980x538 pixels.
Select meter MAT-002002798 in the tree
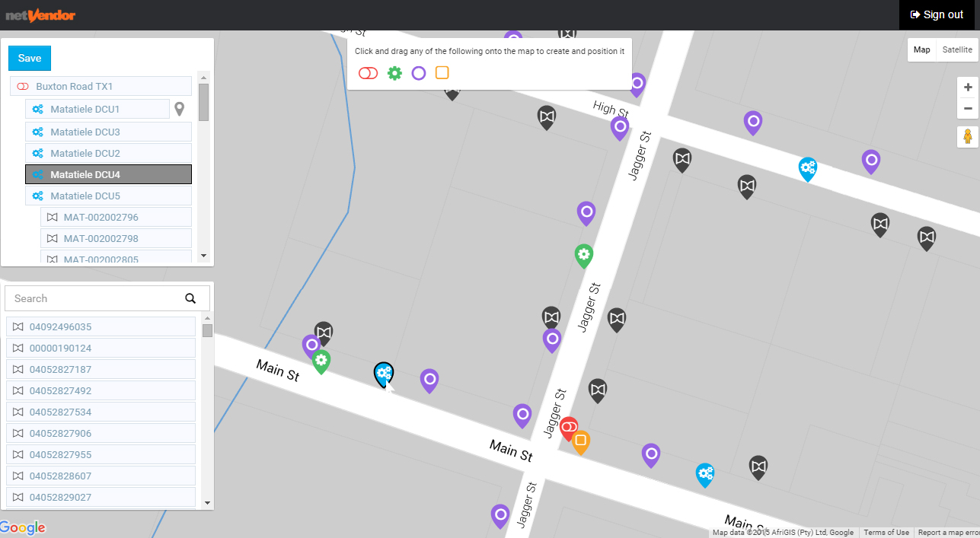pyautogui.click(x=116, y=239)
